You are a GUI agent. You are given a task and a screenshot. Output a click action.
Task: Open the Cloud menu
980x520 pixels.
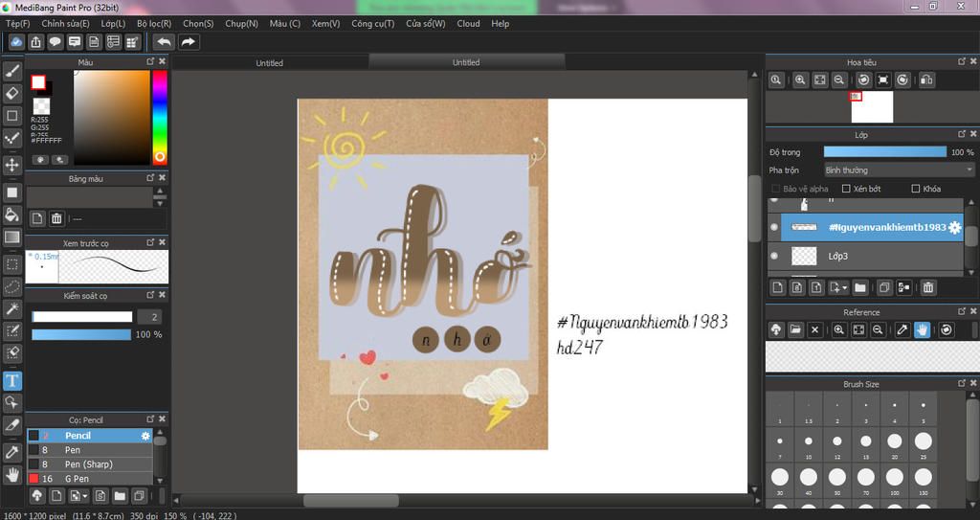coord(468,23)
